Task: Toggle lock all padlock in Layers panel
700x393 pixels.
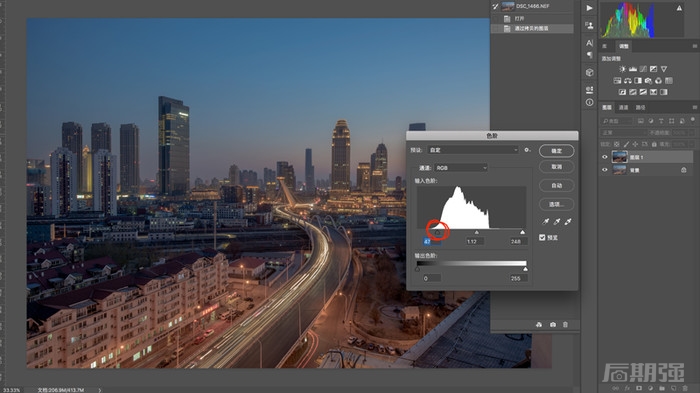Action: pos(654,144)
